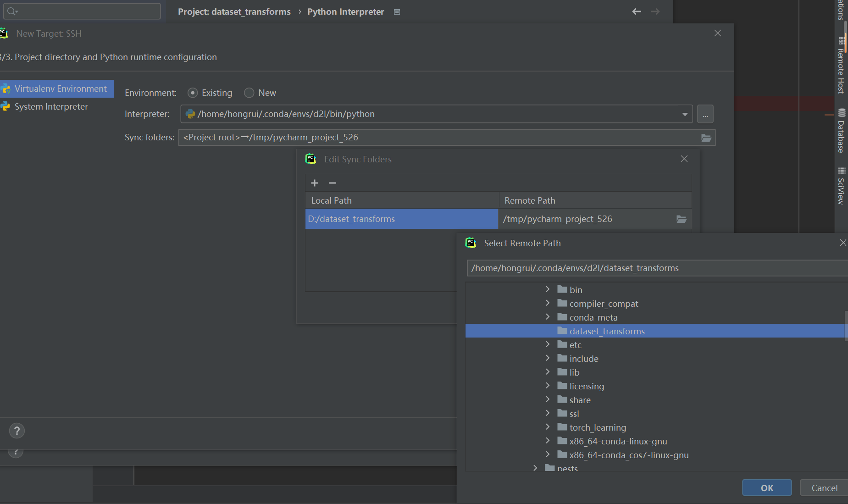Click the remote folder tree scrollbar
Viewport: 848px width, 504px height.
[x=846, y=326]
